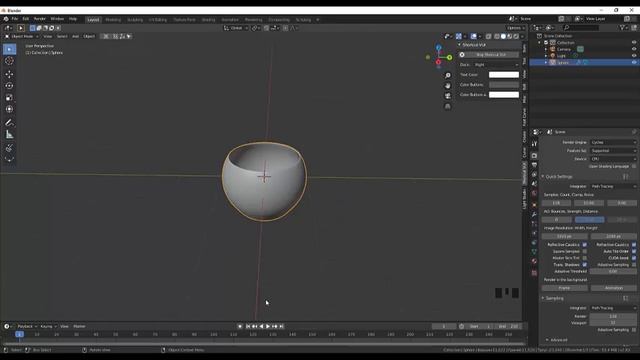Hide the Camera via eye icon

634,49
